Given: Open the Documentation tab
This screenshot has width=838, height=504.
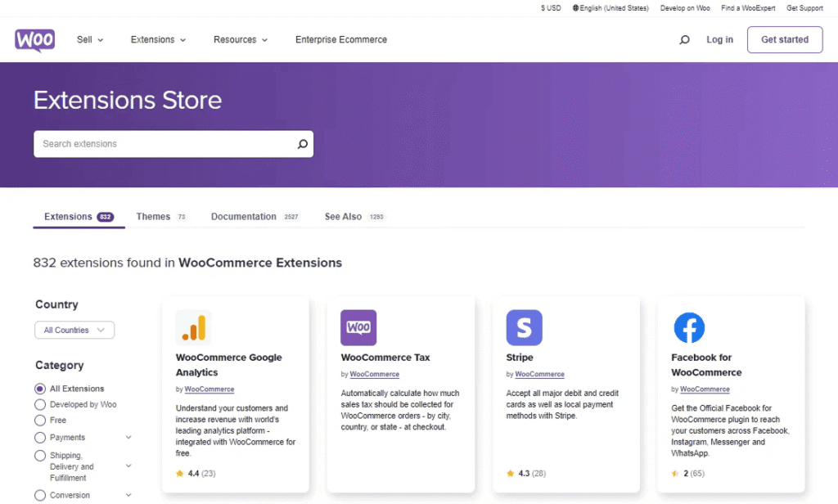Looking at the screenshot, I should pyautogui.click(x=243, y=216).
